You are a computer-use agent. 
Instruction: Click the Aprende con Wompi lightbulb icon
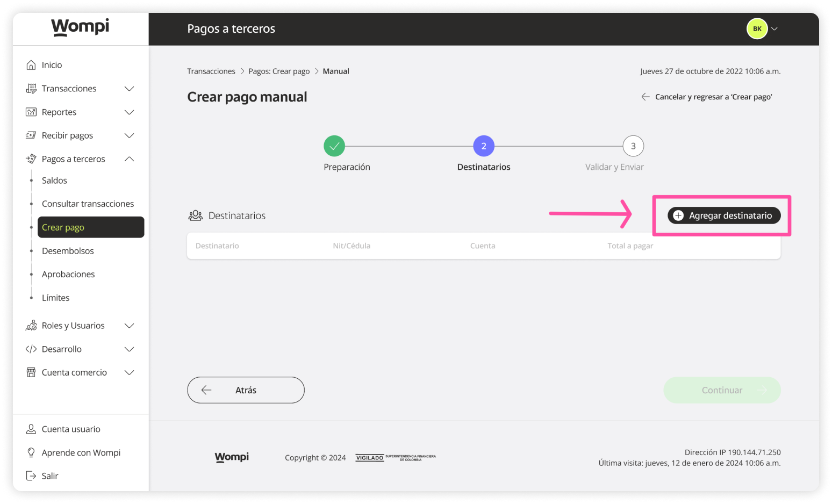(31, 453)
